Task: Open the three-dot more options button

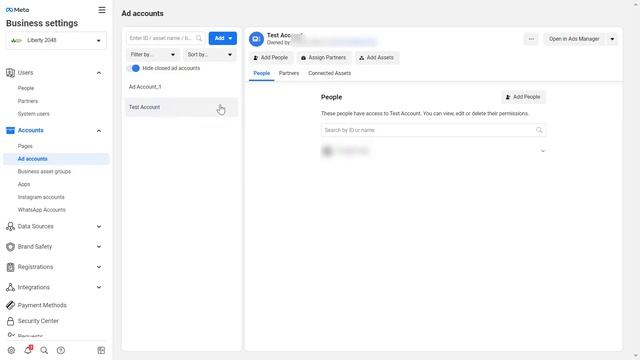Action: pyautogui.click(x=531, y=39)
